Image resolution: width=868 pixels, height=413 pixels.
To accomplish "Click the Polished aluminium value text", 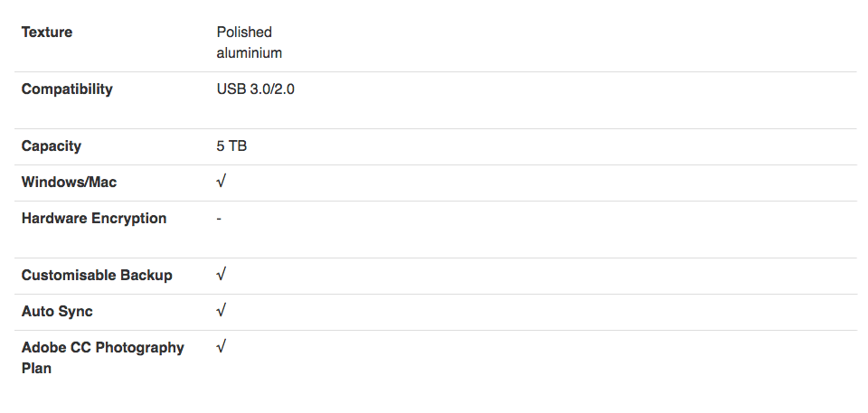I will click(250, 42).
